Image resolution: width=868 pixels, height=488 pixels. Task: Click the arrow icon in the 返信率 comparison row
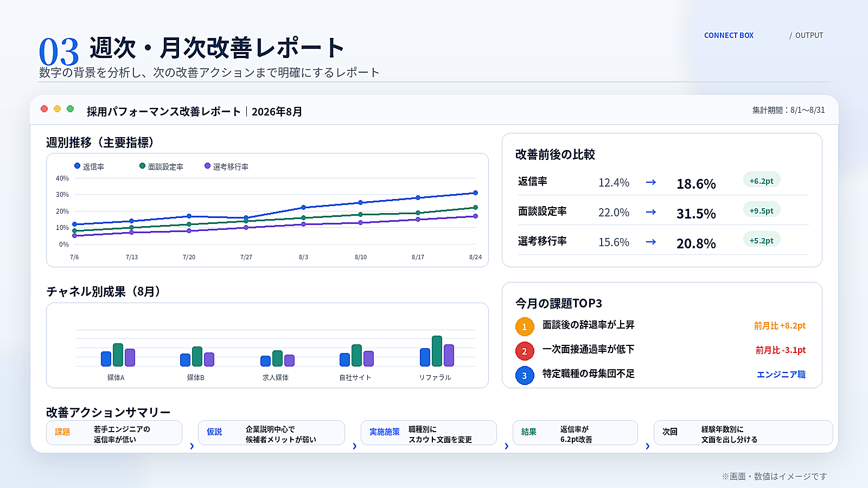pyautogui.click(x=651, y=182)
